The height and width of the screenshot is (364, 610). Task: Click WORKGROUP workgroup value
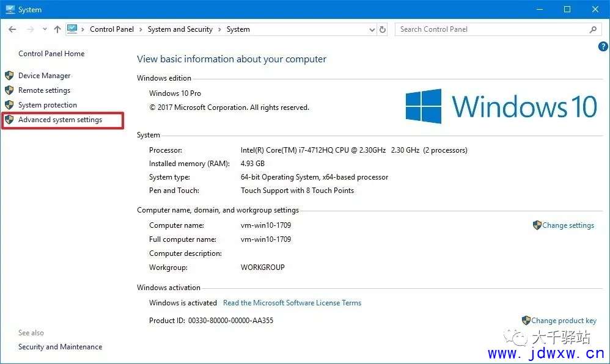tap(263, 268)
